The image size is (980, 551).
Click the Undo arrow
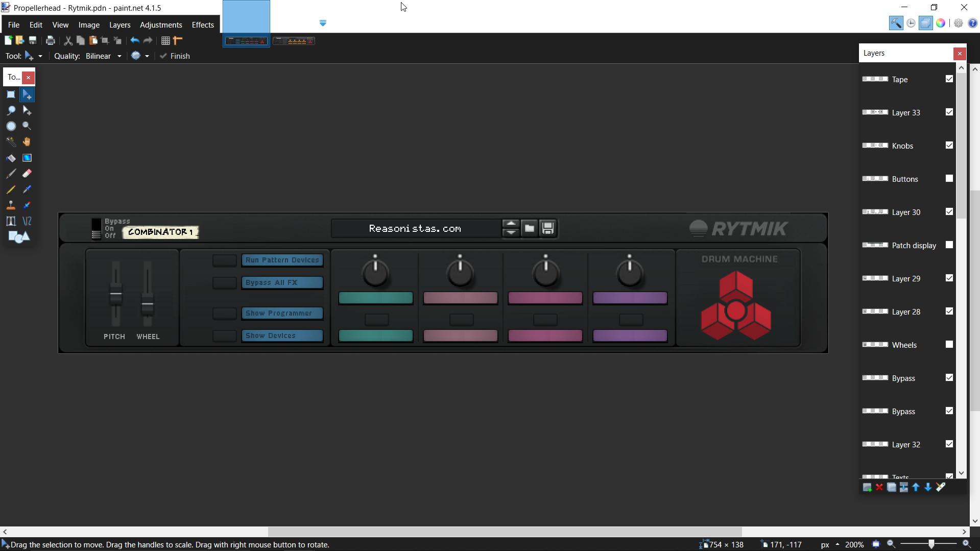135,40
